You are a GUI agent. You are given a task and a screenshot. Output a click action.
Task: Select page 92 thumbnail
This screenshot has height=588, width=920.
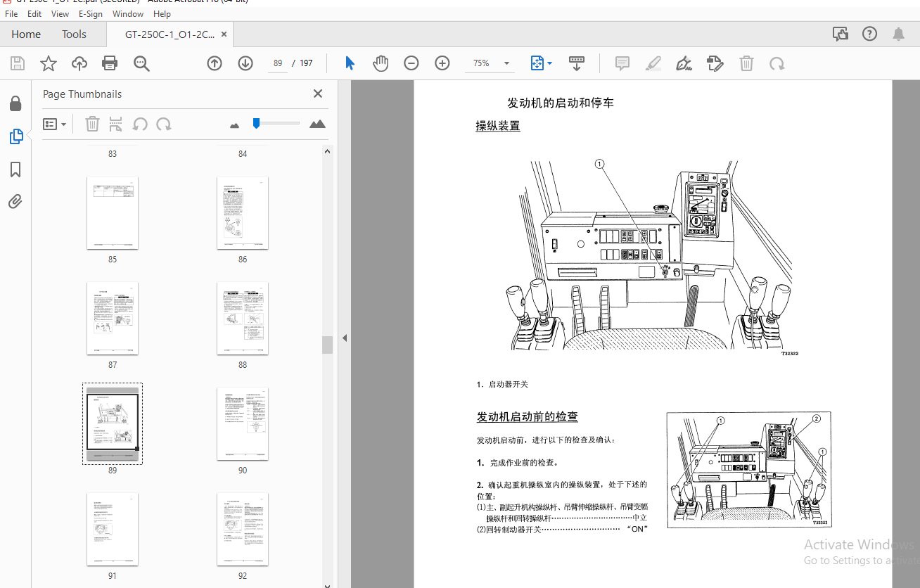[243, 530]
